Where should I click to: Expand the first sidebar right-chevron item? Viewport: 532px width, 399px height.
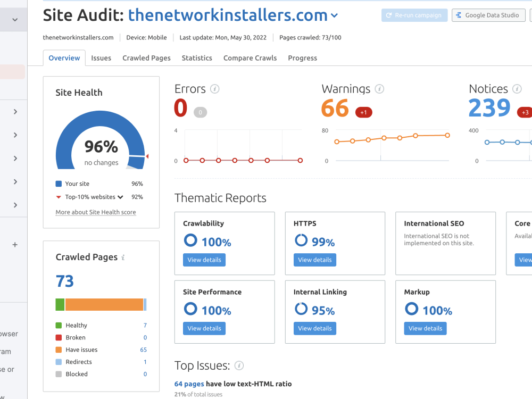[x=15, y=112]
